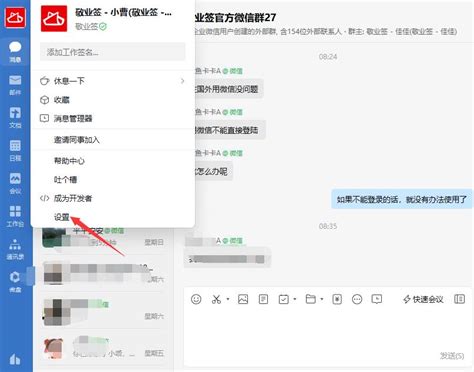
Task: Open the task icon dropdown arrow
Action: 295,299
